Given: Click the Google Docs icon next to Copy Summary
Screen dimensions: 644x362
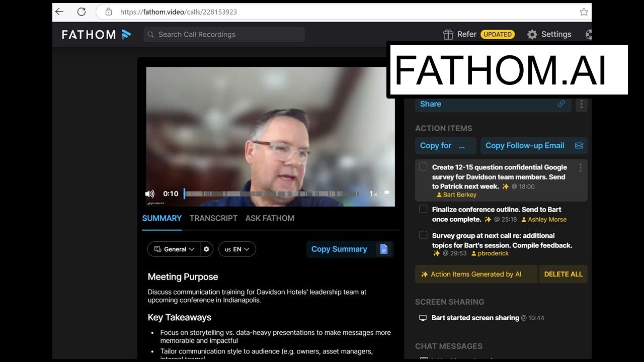Looking at the screenshot, I should click(384, 249).
